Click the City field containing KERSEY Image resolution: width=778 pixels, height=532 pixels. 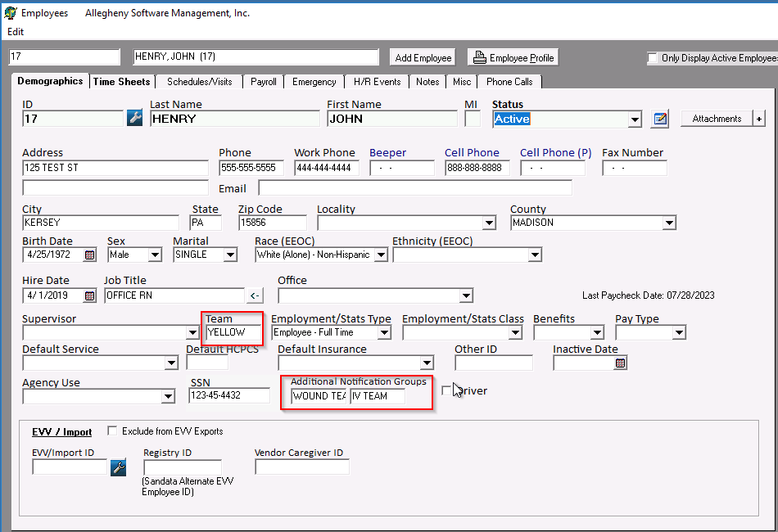pyautogui.click(x=101, y=223)
